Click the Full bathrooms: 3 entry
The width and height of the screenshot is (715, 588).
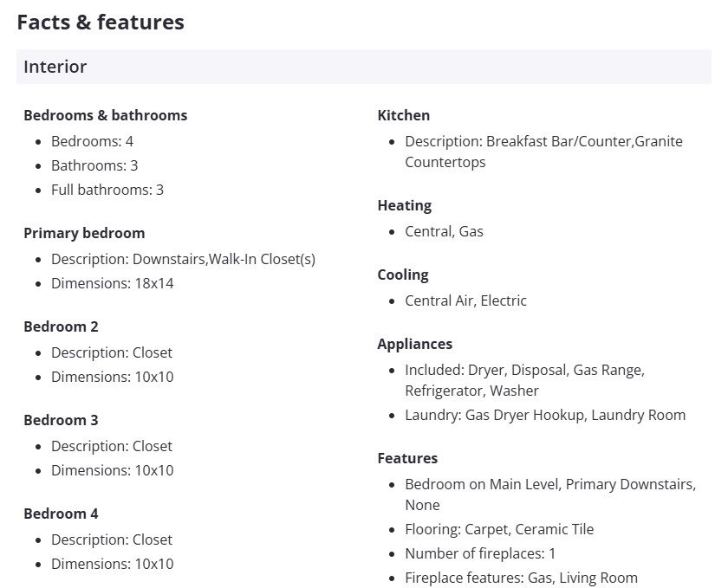click(x=107, y=190)
